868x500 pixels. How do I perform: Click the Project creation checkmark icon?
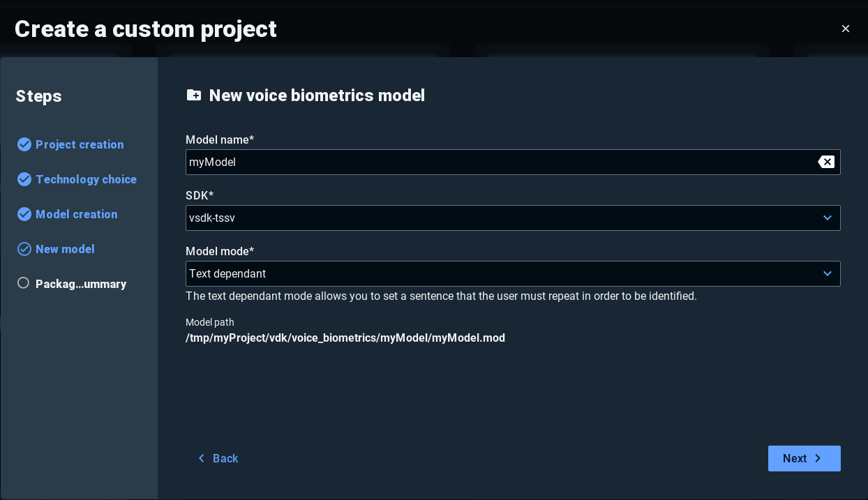click(x=24, y=144)
